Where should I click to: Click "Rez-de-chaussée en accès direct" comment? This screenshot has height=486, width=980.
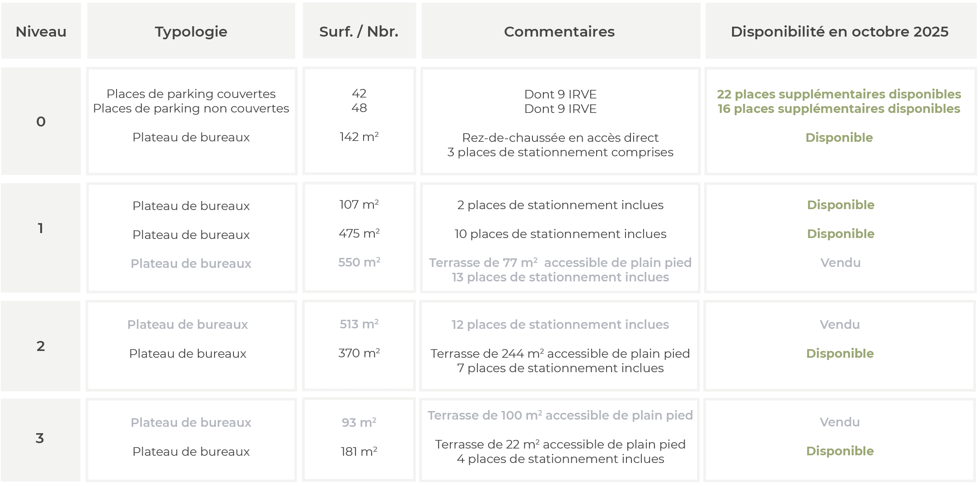[560, 138]
